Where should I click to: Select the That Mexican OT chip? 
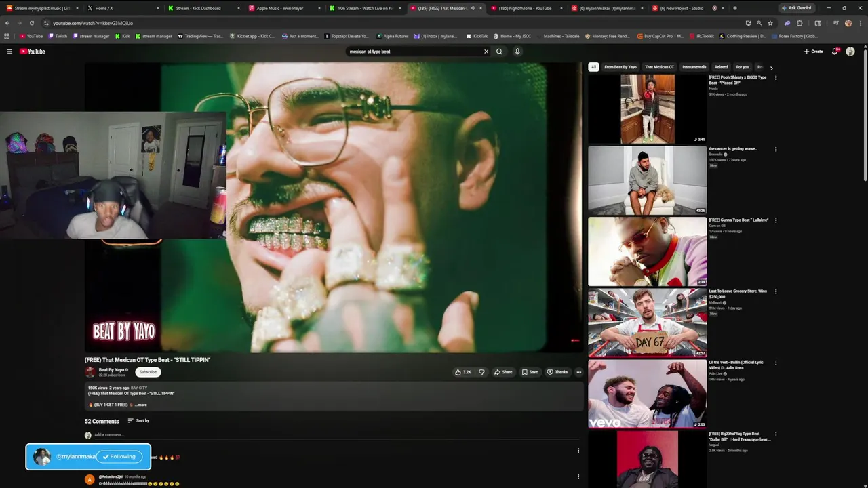(x=659, y=67)
